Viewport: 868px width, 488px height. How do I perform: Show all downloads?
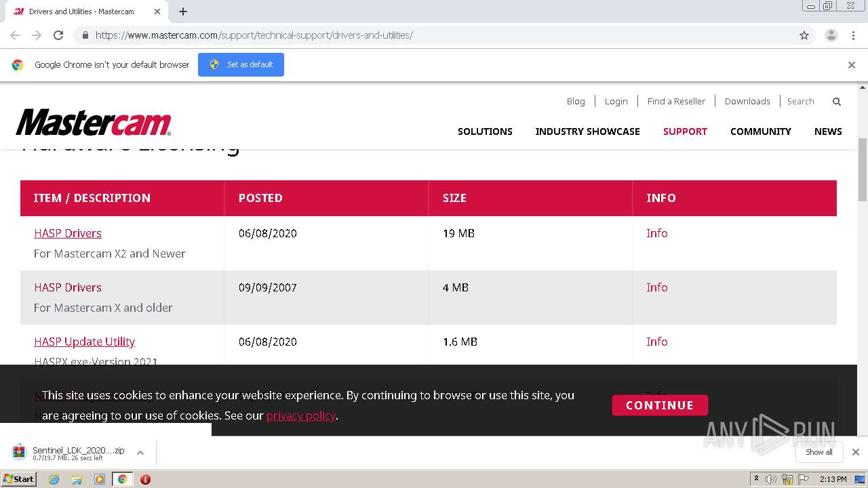pyautogui.click(x=819, y=452)
